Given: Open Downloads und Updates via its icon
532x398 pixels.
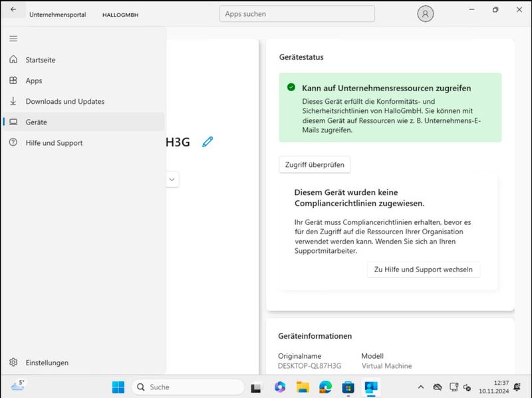Looking at the screenshot, I should (x=13, y=101).
